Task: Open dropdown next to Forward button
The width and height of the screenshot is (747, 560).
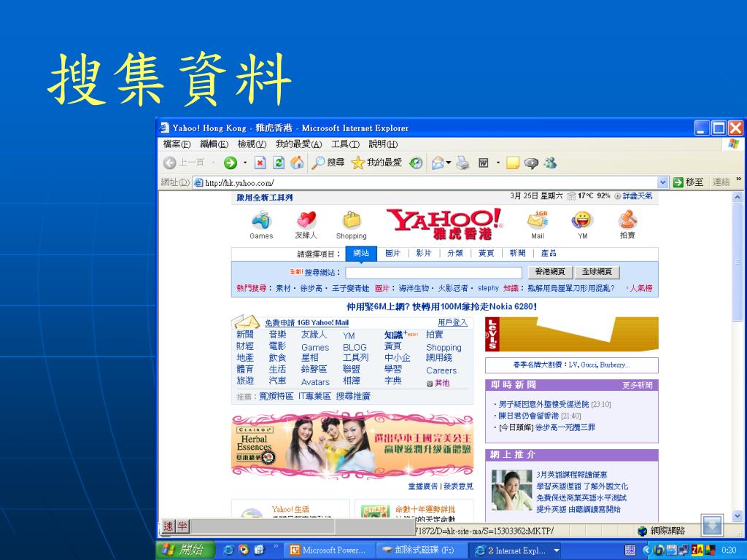Action: (245, 163)
